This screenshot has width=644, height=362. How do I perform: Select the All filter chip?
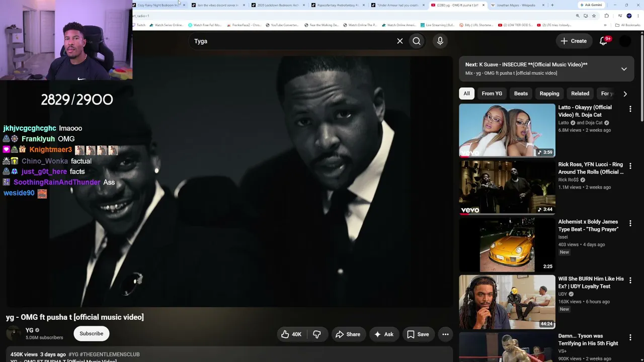click(466, 94)
